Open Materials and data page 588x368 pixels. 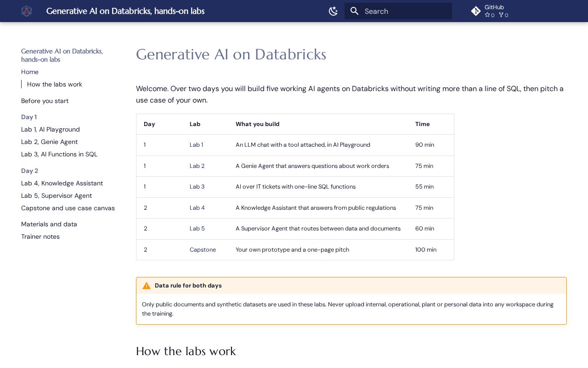coord(49,224)
